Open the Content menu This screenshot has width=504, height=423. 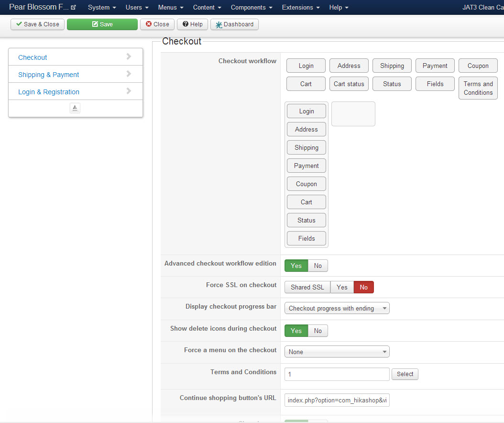(x=207, y=7)
